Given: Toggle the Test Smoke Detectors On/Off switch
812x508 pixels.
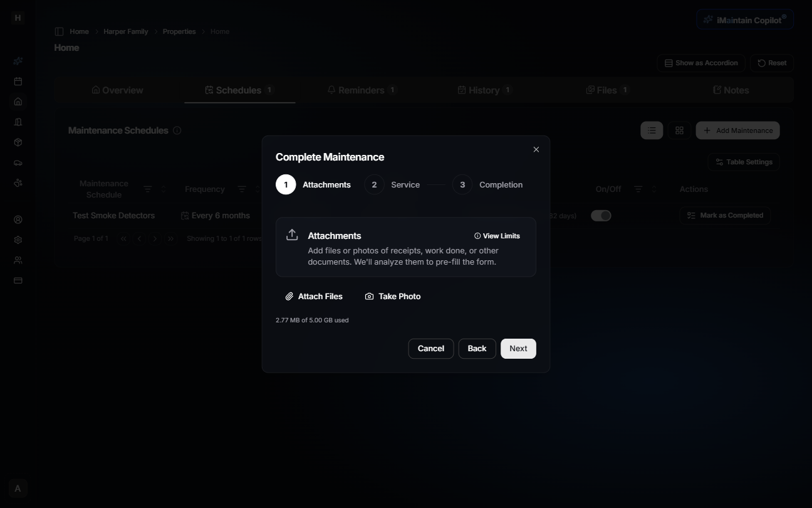Looking at the screenshot, I should (600, 215).
